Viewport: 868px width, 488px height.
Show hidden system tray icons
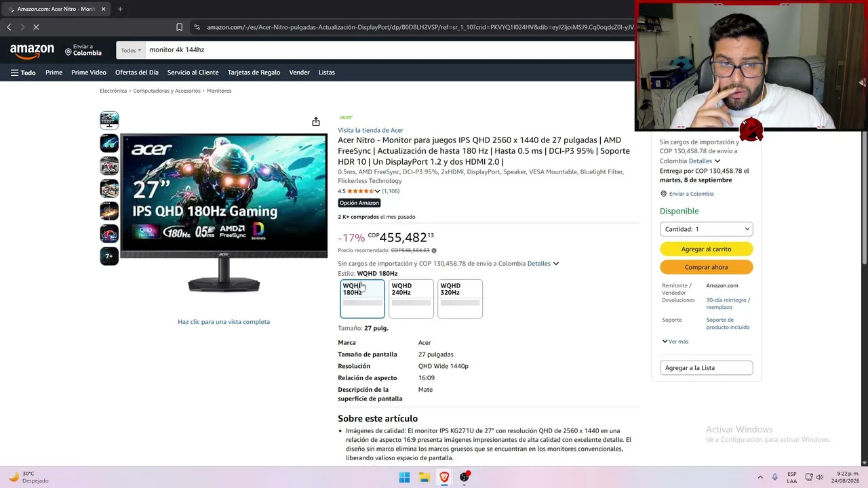(760, 477)
